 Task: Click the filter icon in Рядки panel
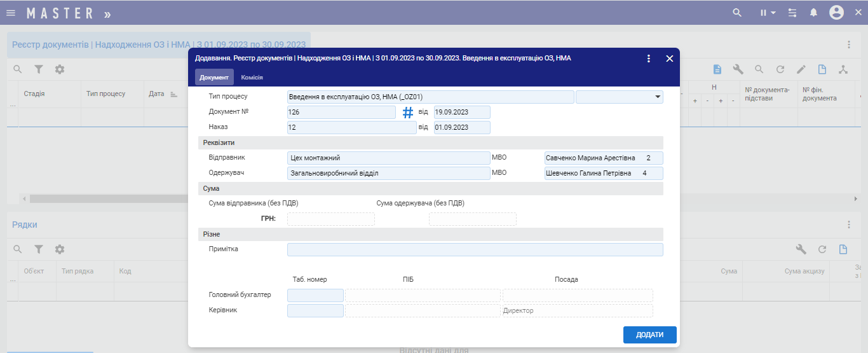tap(39, 249)
